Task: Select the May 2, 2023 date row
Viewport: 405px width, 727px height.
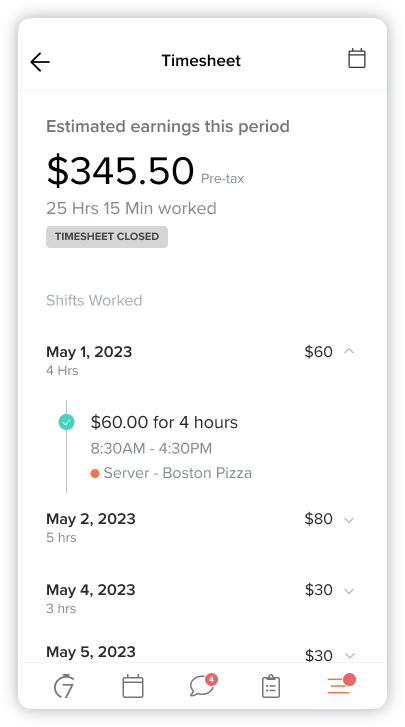Action: [202, 526]
